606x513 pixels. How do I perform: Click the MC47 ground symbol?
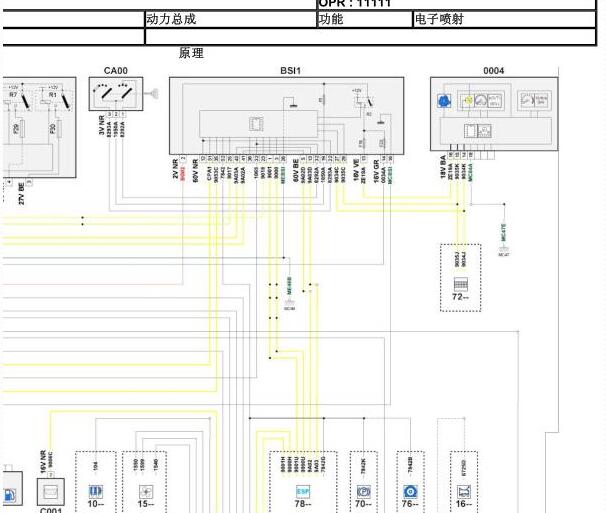click(x=504, y=250)
